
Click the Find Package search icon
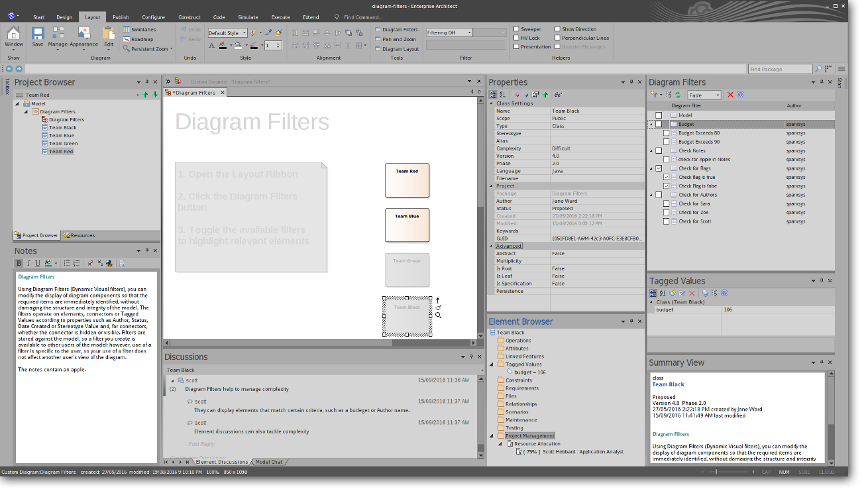point(819,69)
